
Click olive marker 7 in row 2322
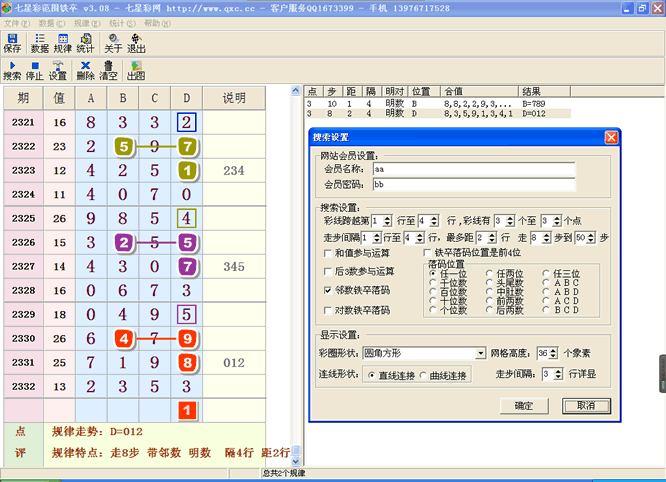click(x=187, y=147)
